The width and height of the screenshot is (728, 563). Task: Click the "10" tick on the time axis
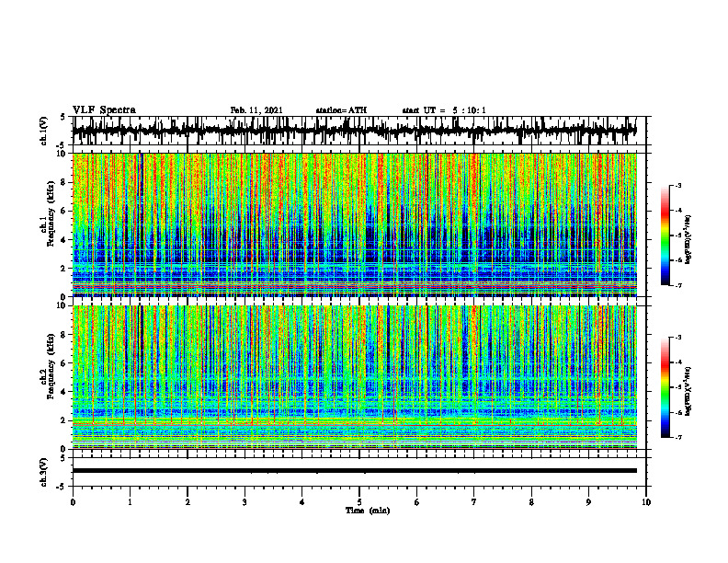(646, 502)
